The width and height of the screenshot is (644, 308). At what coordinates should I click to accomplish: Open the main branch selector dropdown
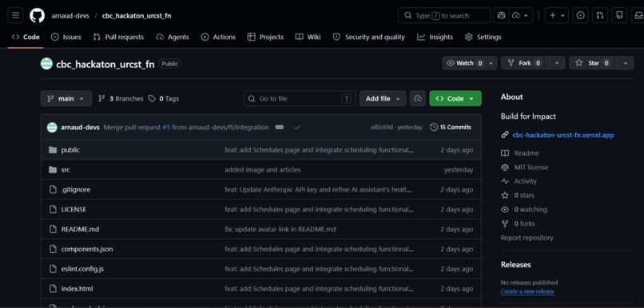[66, 98]
